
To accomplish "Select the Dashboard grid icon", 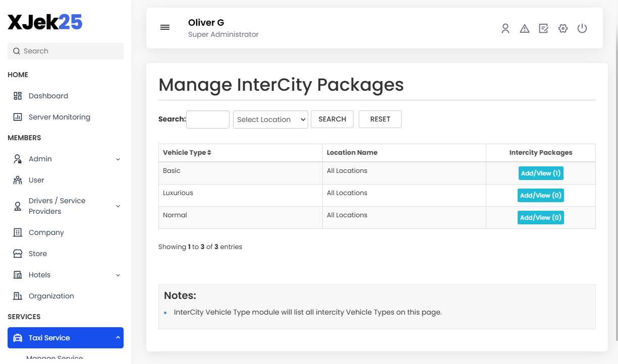I will pyautogui.click(x=17, y=96).
